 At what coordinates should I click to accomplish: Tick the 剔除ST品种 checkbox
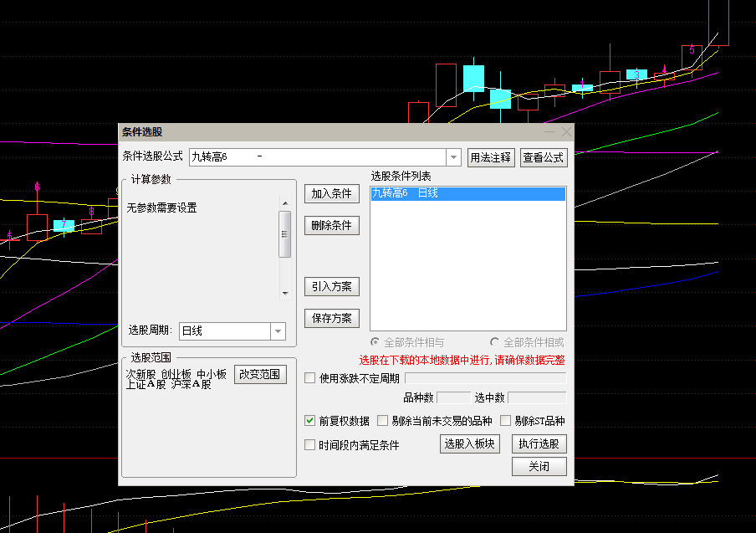[x=505, y=421]
